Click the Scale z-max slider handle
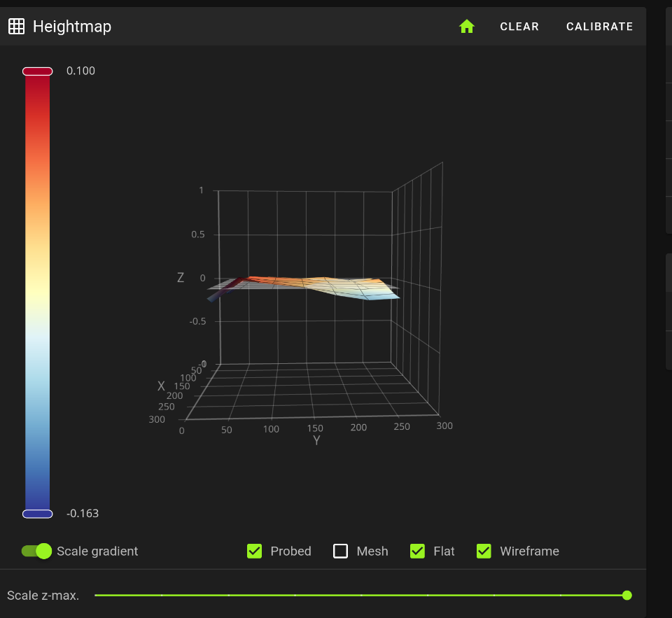This screenshot has height=618, width=672. click(626, 595)
